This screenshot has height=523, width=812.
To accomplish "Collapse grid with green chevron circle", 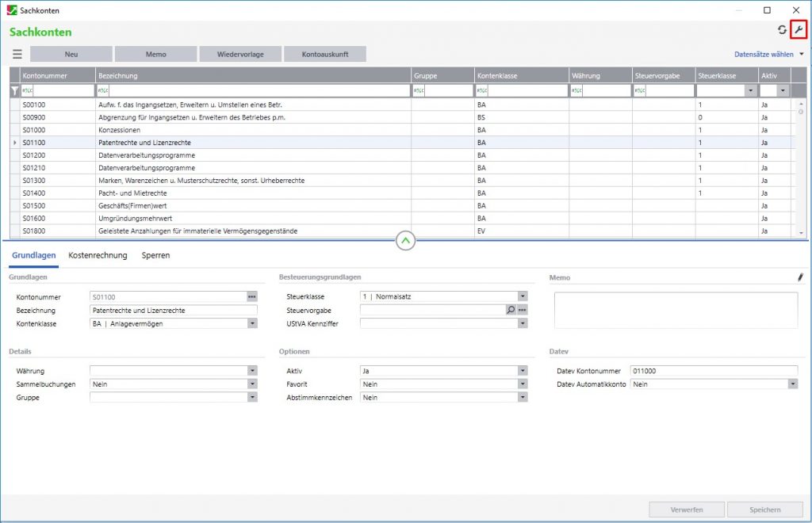I will (x=406, y=240).
